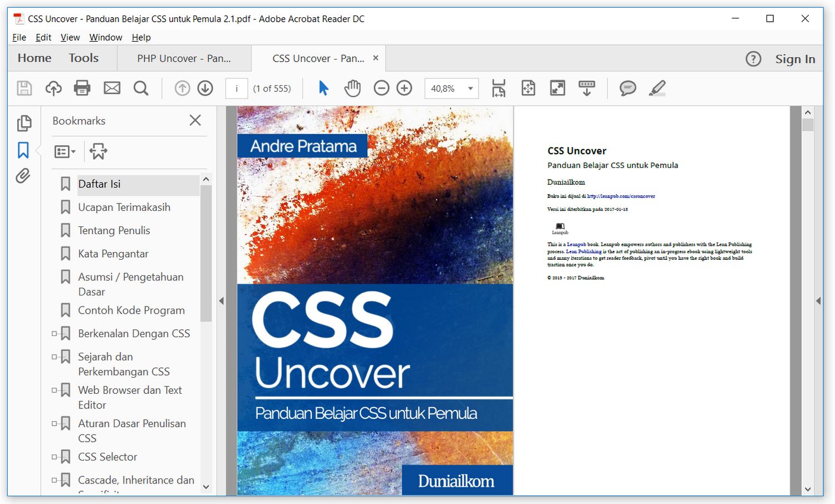
Task: Select the Contoh Kode Program bookmark
Action: click(131, 311)
